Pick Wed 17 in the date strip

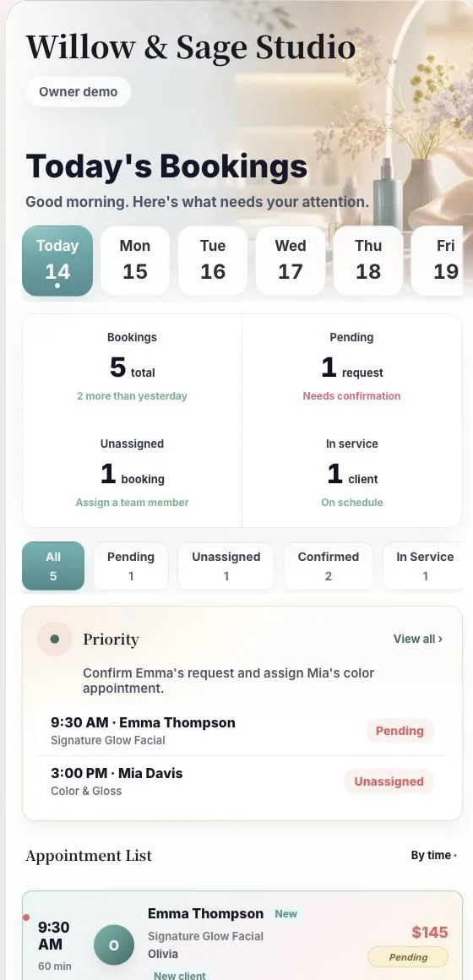click(x=291, y=260)
